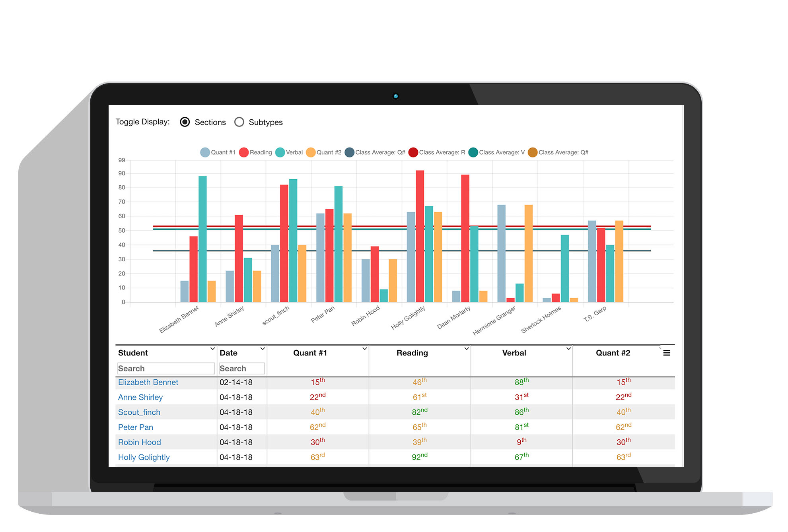Image resolution: width=788 pixels, height=532 pixels.
Task: Open the Peter Pan student link
Action: point(135,427)
